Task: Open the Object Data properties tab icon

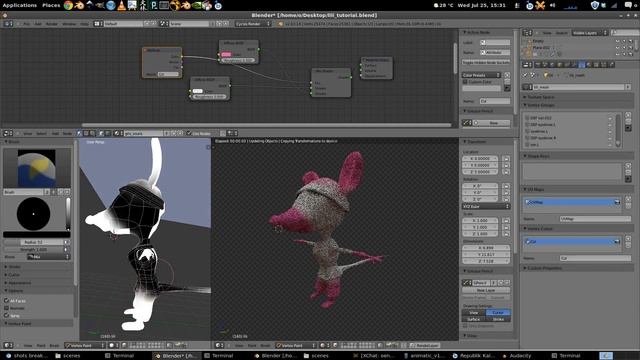Action: click(x=582, y=64)
